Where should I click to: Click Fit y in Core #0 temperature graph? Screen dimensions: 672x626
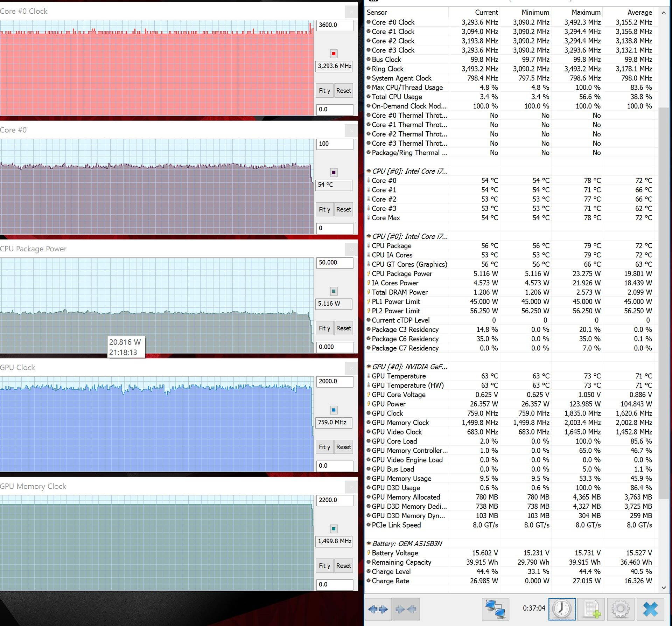pyautogui.click(x=324, y=209)
